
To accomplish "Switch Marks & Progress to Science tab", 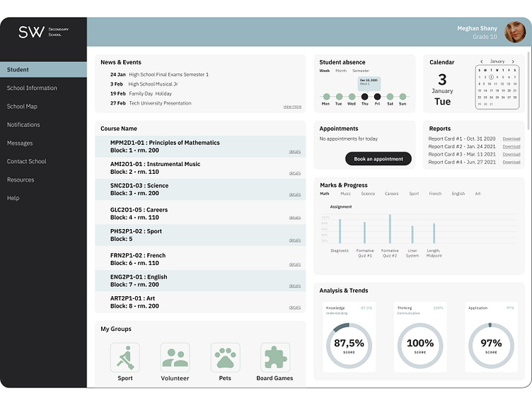I will (368, 194).
